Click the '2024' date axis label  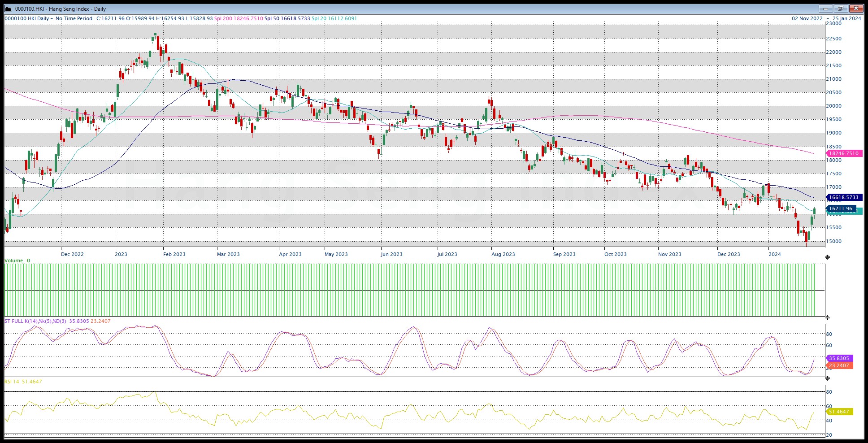click(775, 254)
